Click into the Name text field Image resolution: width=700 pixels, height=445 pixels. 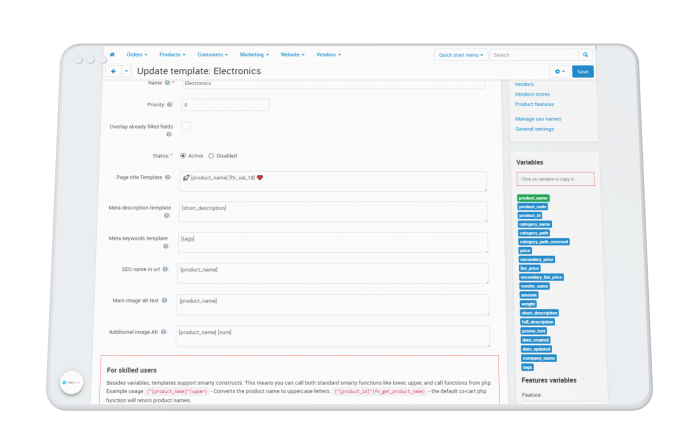point(333,83)
